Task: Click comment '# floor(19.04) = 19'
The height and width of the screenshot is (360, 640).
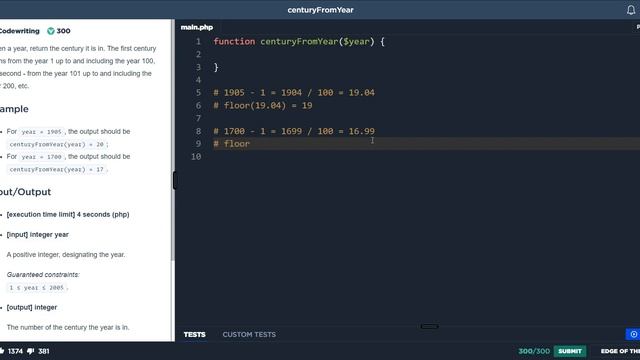Action: point(263,106)
